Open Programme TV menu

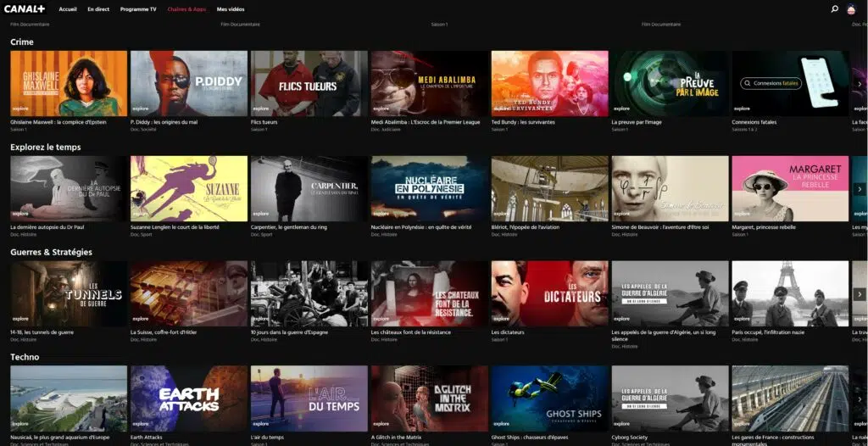click(x=138, y=9)
